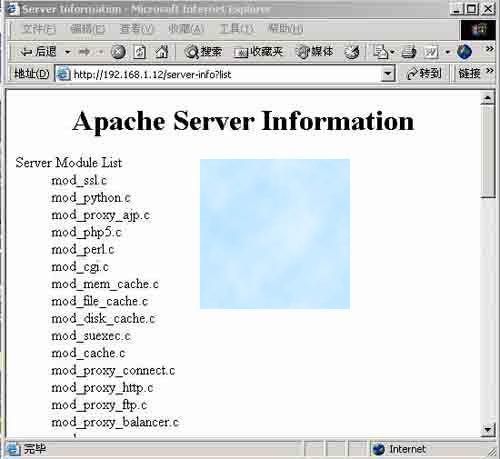Go to the Home page icon
Image resolution: width=500 pixels, height=459 pixels.
pyautogui.click(x=162, y=52)
